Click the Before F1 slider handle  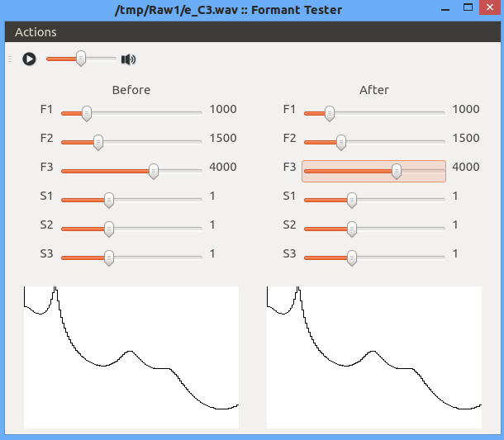[87, 113]
